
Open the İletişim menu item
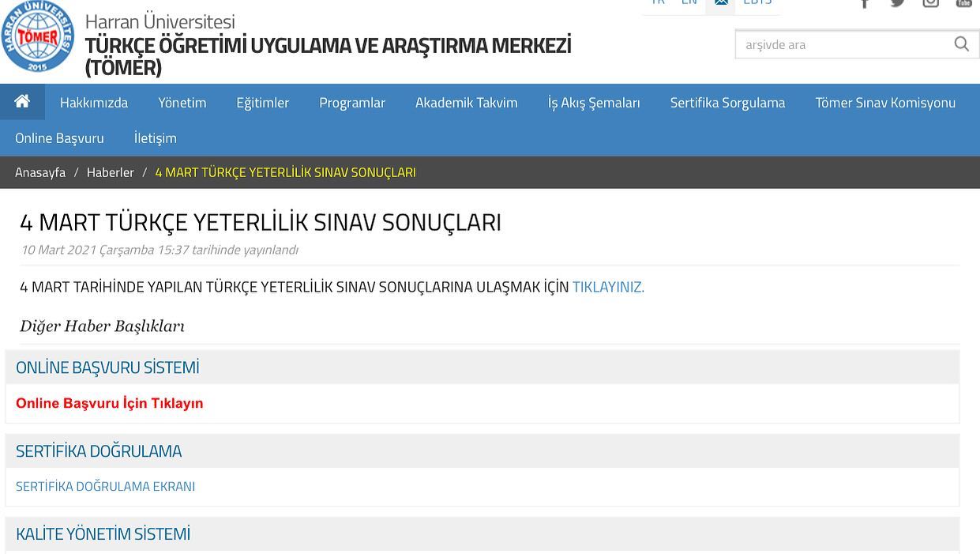point(155,138)
